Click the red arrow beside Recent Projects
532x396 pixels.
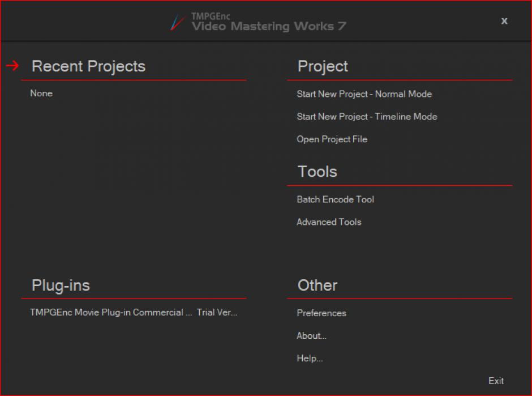tap(12, 66)
